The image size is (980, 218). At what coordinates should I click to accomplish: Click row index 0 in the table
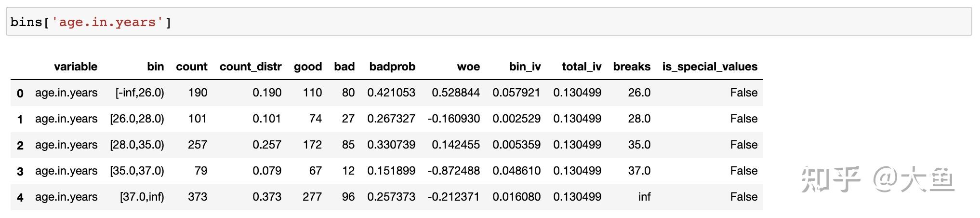20,93
